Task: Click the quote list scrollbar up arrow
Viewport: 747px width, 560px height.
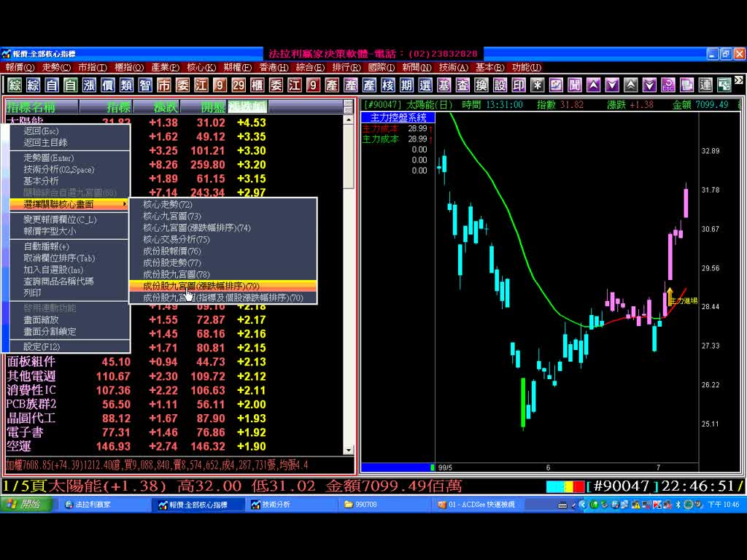Action: pyautogui.click(x=348, y=120)
